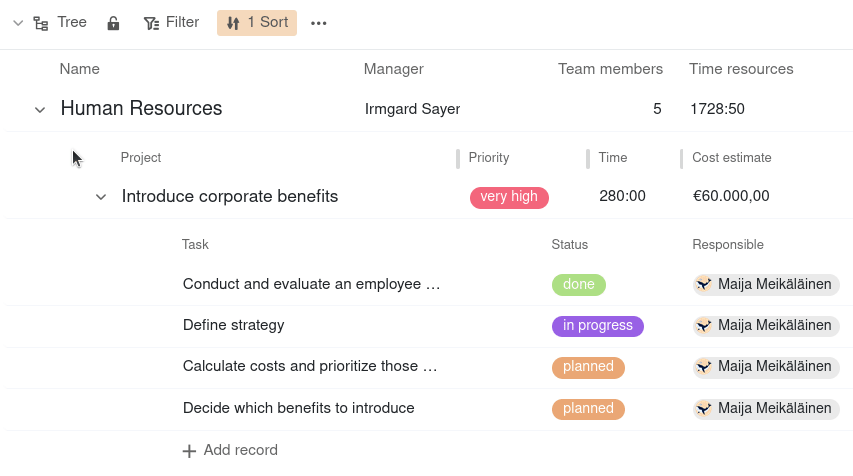Click the Filter funnel icon
This screenshot has height=476, width=853.
pyautogui.click(x=151, y=23)
